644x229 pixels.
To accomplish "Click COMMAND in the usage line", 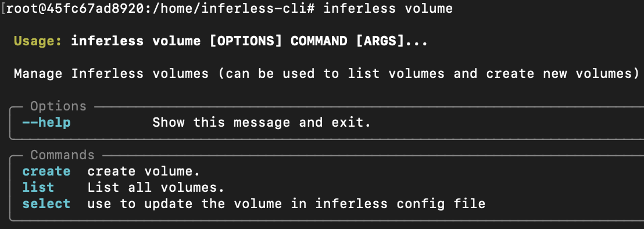I will [x=319, y=41].
